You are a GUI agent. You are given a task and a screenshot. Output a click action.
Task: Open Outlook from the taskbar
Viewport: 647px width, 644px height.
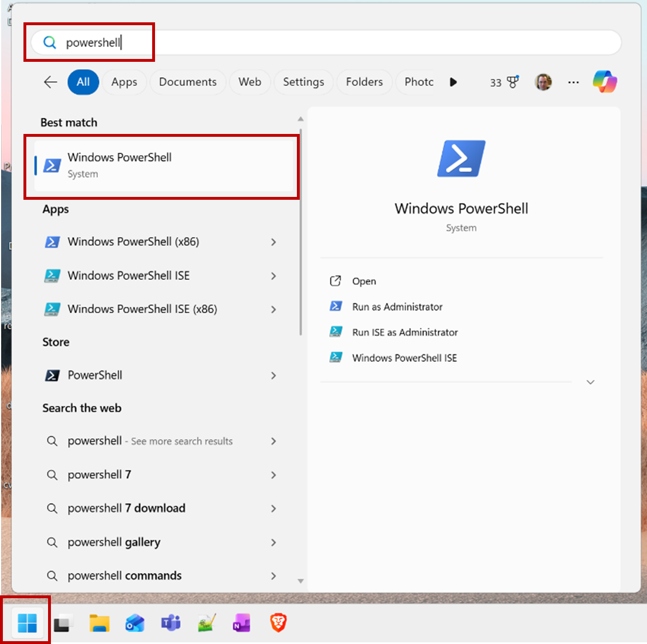(135, 623)
